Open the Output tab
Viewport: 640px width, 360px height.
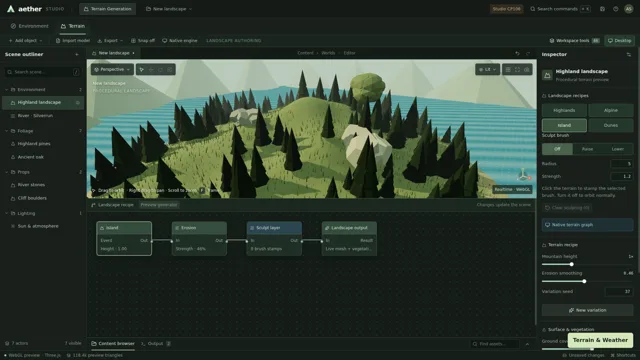(x=156, y=344)
